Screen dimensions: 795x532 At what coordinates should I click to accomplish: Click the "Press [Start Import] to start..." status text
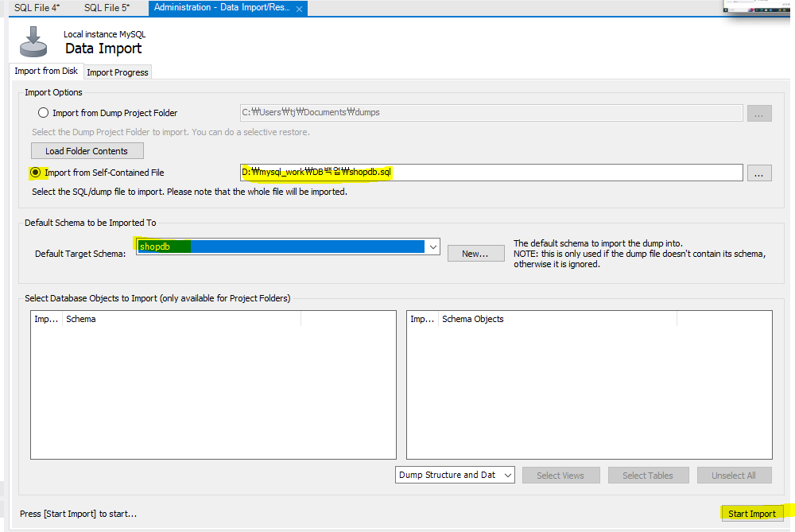(x=78, y=514)
